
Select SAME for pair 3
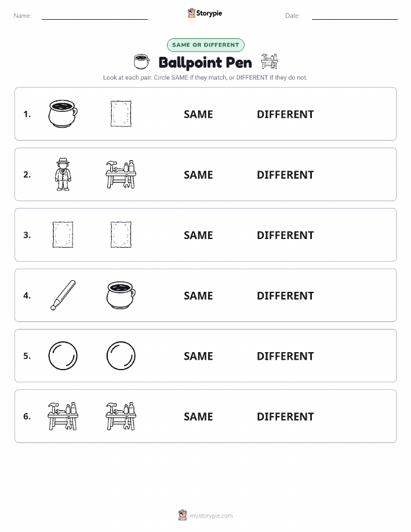[x=198, y=235]
